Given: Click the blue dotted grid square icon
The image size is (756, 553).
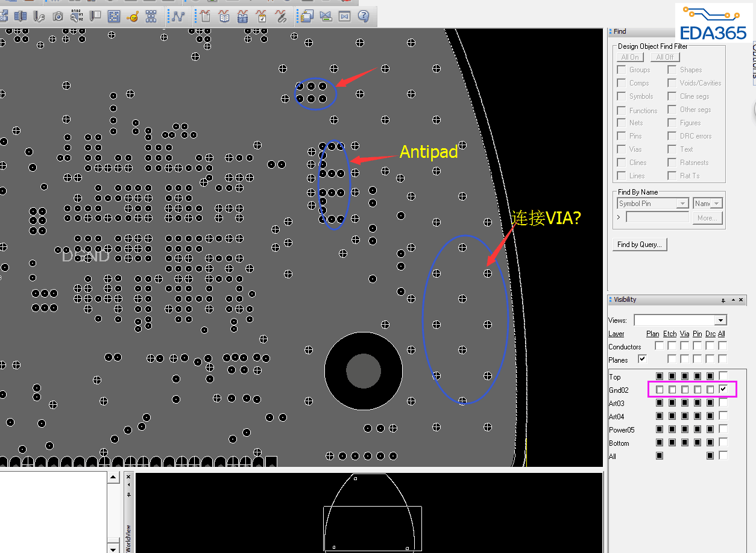Looking at the screenshot, I should [114, 17].
